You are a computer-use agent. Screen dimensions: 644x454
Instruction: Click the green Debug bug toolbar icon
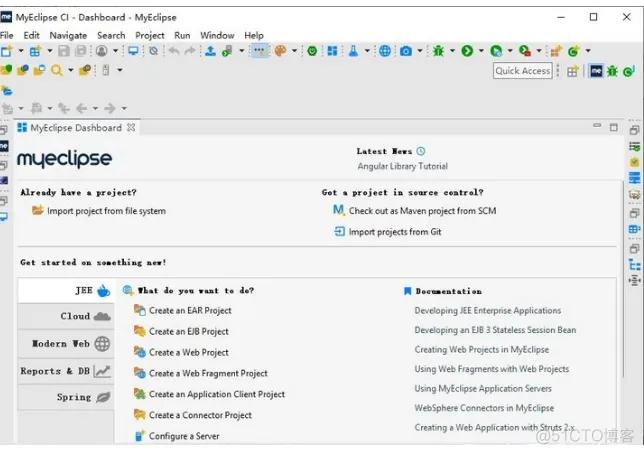click(438, 51)
